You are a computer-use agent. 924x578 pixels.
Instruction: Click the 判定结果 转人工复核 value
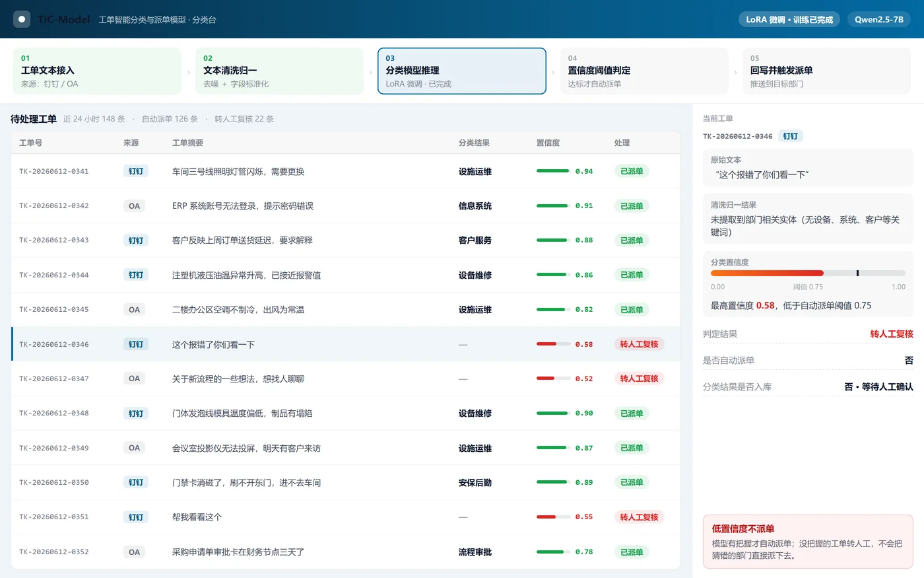pyautogui.click(x=892, y=334)
